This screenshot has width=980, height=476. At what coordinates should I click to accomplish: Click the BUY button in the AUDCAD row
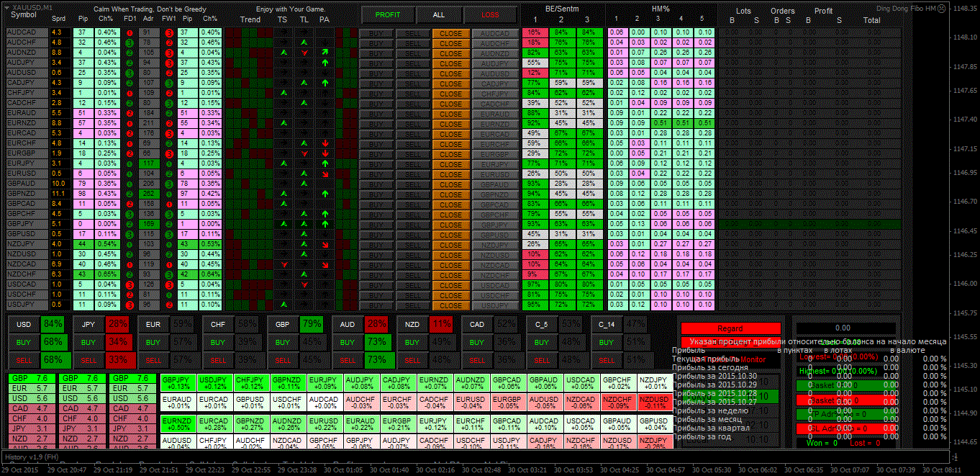point(376,33)
